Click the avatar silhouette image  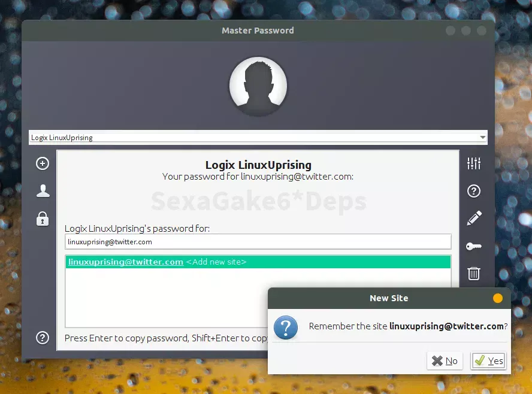pos(258,86)
